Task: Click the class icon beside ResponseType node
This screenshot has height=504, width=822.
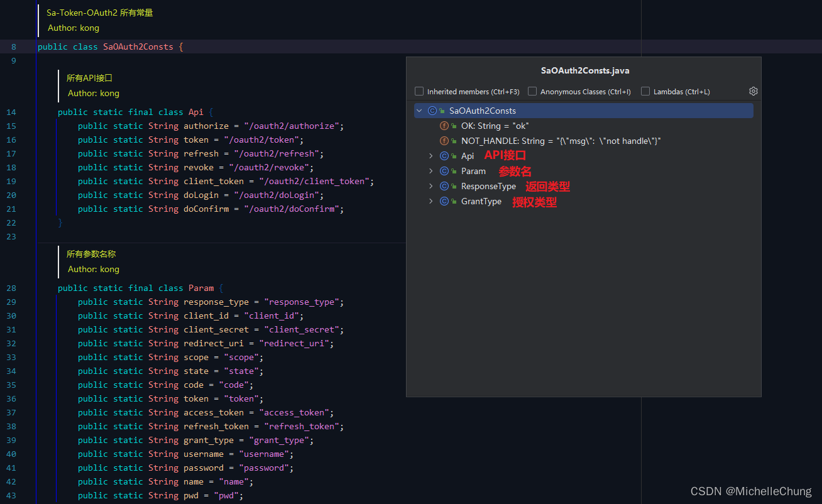Action: pyautogui.click(x=444, y=186)
